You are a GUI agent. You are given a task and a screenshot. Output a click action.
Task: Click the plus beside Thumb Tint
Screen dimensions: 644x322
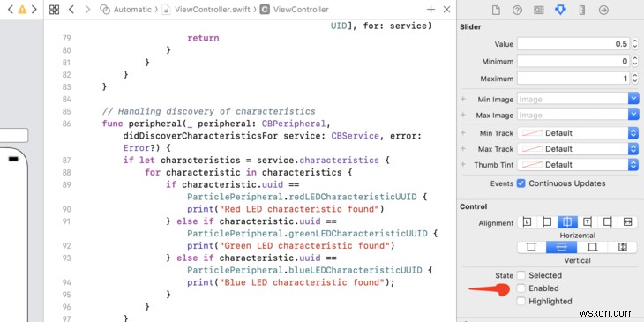(463, 165)
